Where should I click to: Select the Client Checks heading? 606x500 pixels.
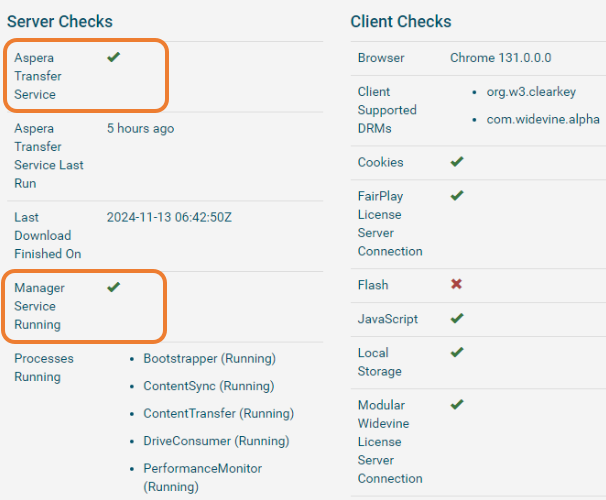(401, 21)
